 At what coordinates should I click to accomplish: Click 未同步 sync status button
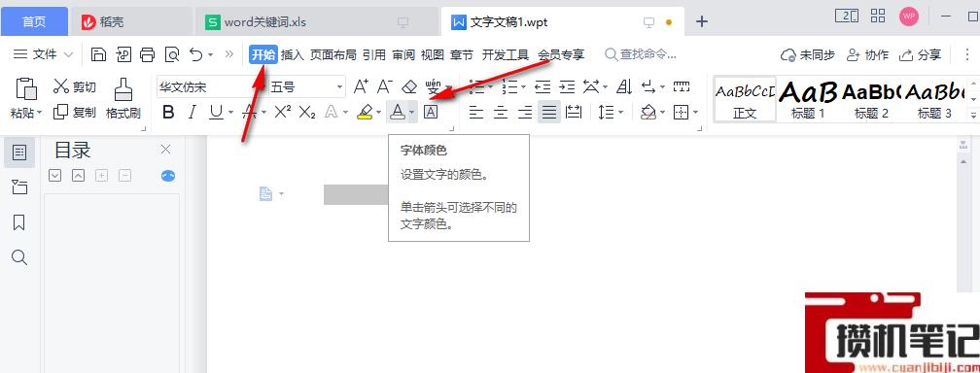[x=808, y=55]
